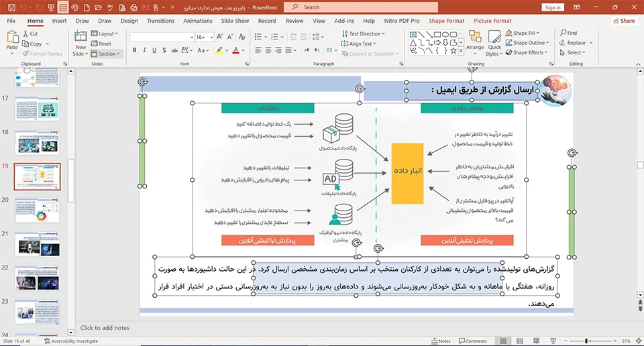Open Shape Outline dropdown
Image resolution: width=644 pixels, height=346 pixels.
tap(527, 43)
